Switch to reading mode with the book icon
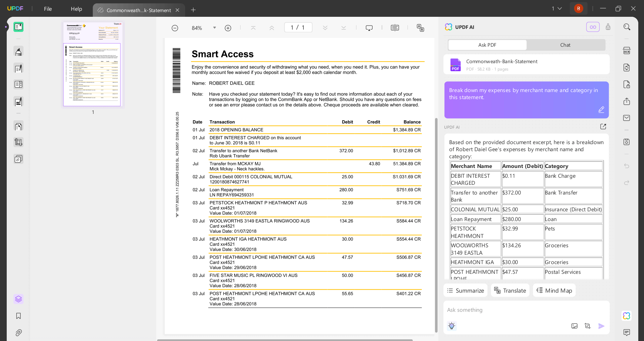644x341 pixels. tap(395, 28)
